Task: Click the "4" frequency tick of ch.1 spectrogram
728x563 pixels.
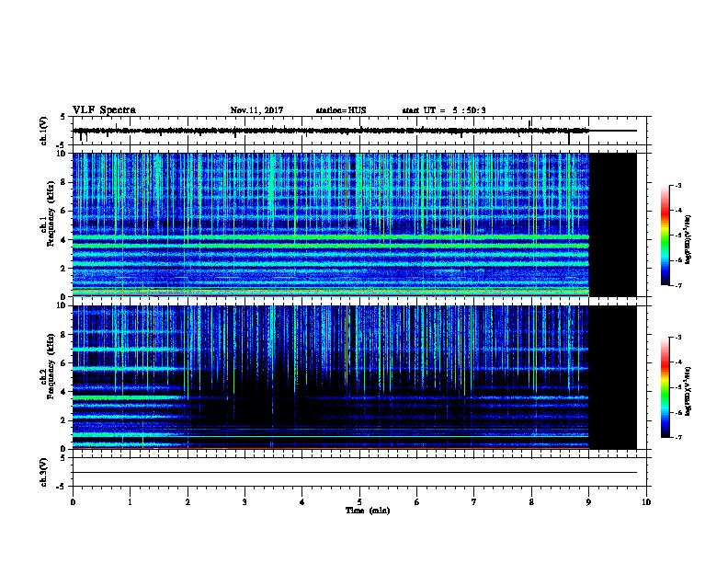Action: click(64, 240)
